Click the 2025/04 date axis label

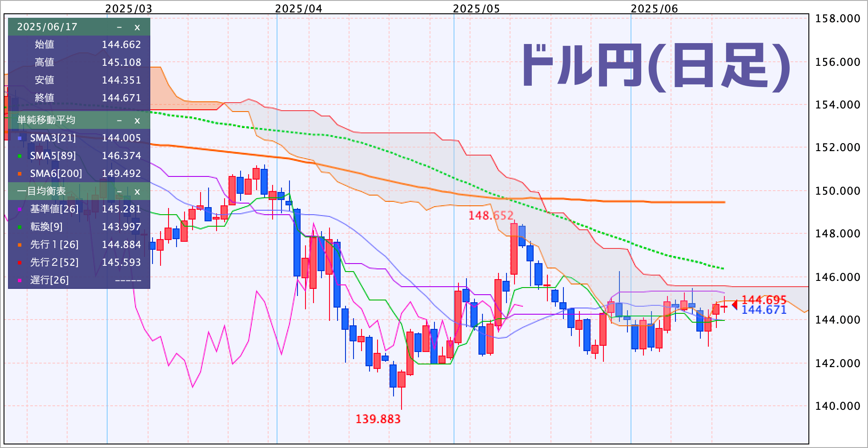298,8
